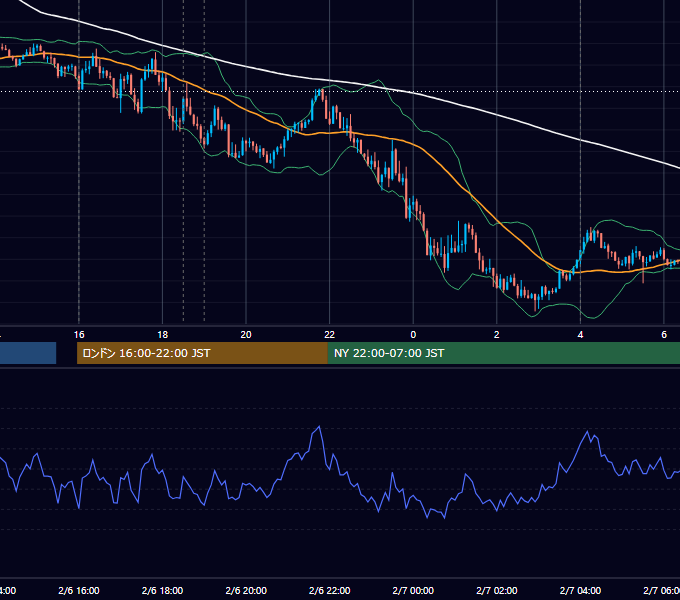Select the NY 22:00-07:00 JST session bar
Screen dimensions: 680x600
[503, 353]
